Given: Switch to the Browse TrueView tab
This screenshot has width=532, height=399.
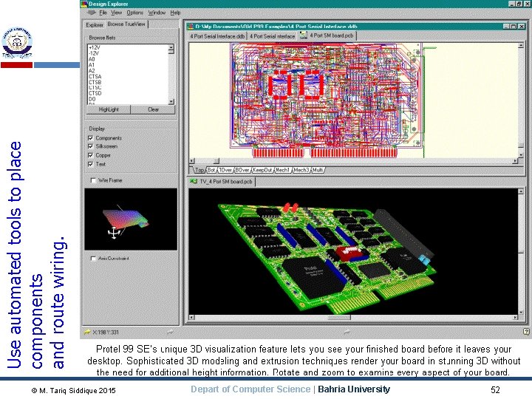Looking at the screenshot, I should click(126, 24).
